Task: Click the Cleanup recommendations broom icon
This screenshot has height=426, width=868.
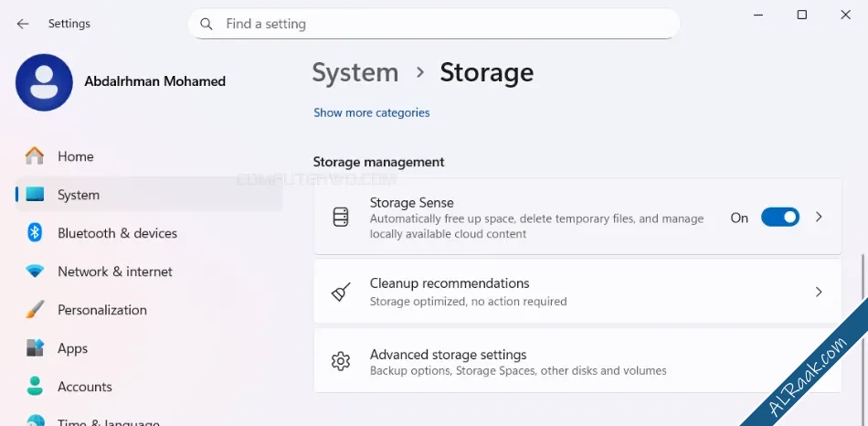Action: pyautogui.click(x=341, y=292)
